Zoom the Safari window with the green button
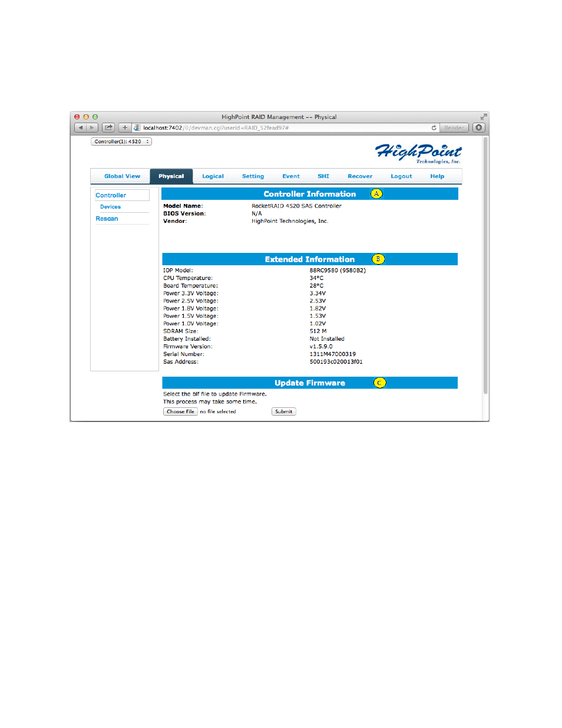The image size is (562, 728). pos(95,117)
